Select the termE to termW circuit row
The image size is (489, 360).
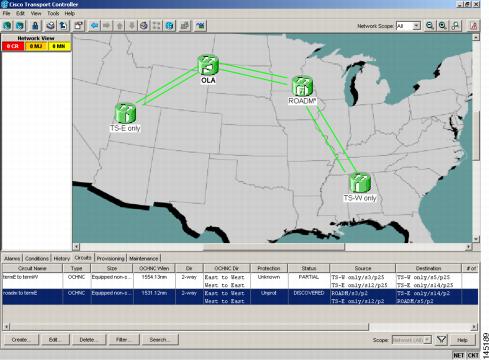[240, 281]
